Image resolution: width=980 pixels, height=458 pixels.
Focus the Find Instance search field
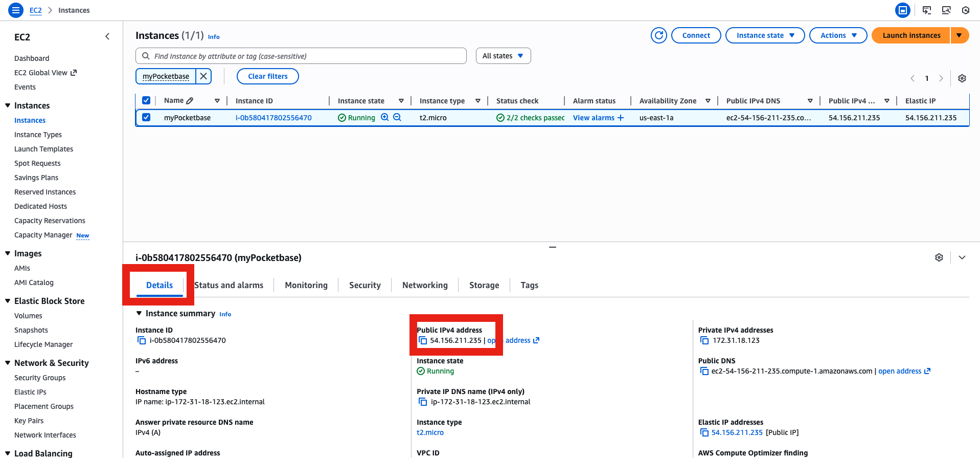pyautogui.click(x=301, y=56)
